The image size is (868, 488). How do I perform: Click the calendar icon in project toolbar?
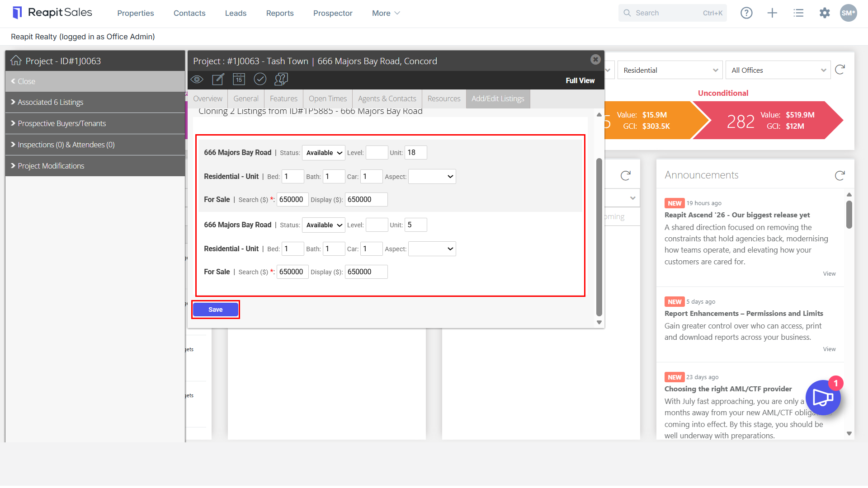[x=239, y=80]
